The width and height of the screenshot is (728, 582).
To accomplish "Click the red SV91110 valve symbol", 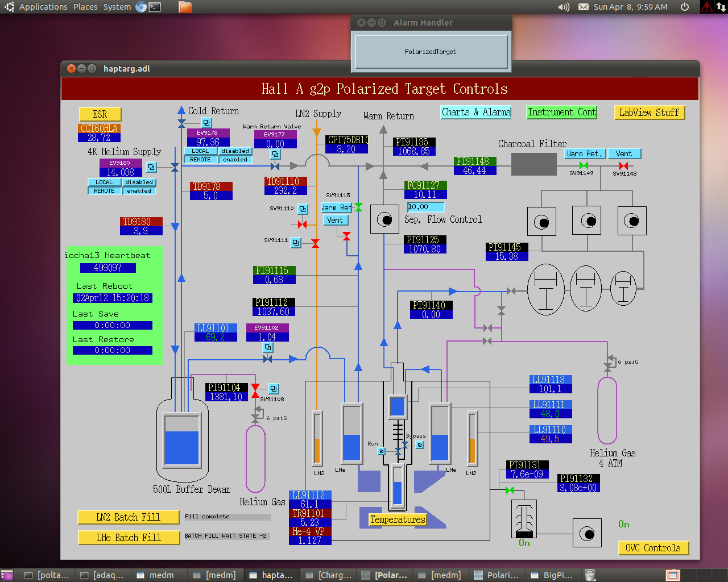I will [x=303, y=225].
